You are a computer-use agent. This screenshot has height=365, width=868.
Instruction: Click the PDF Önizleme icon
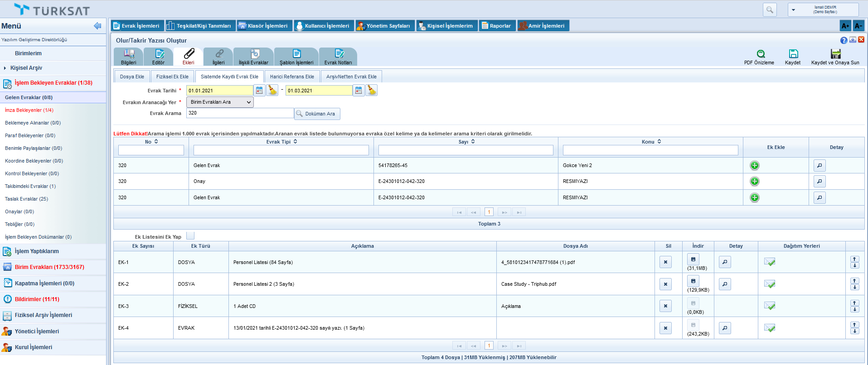pyautogui.click(x=761, y=54)
